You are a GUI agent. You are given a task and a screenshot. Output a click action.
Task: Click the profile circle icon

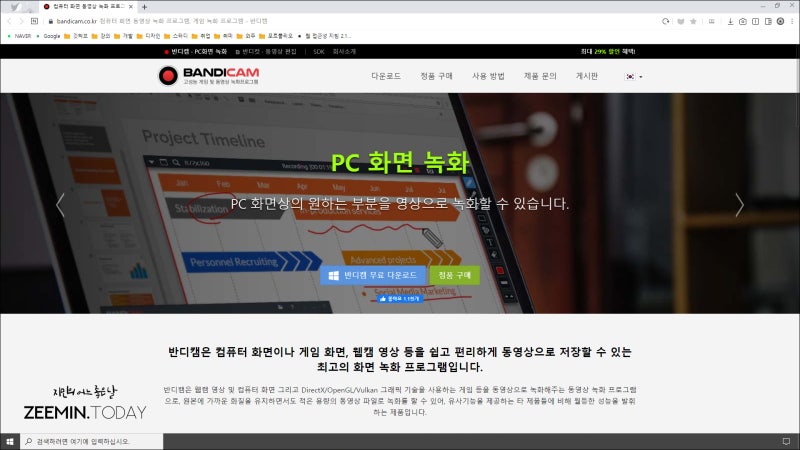[x=781, y=21]
